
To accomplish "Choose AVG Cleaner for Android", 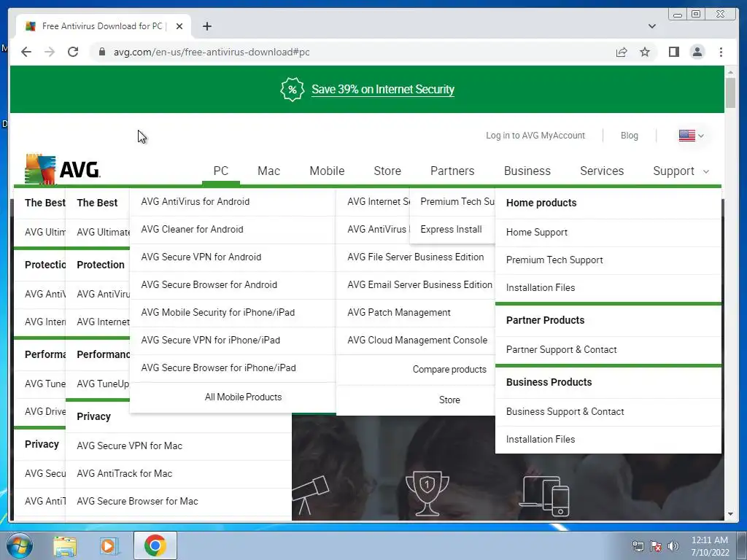I will 192,230.
